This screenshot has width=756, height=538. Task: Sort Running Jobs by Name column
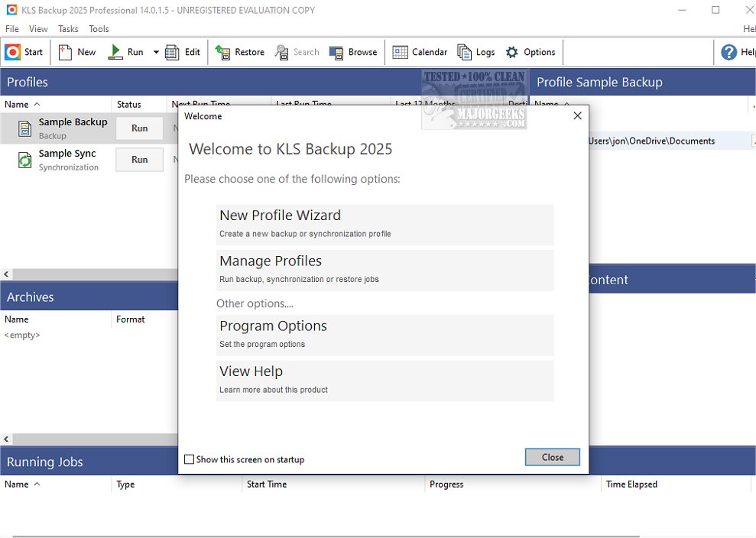tap(56, 484)
